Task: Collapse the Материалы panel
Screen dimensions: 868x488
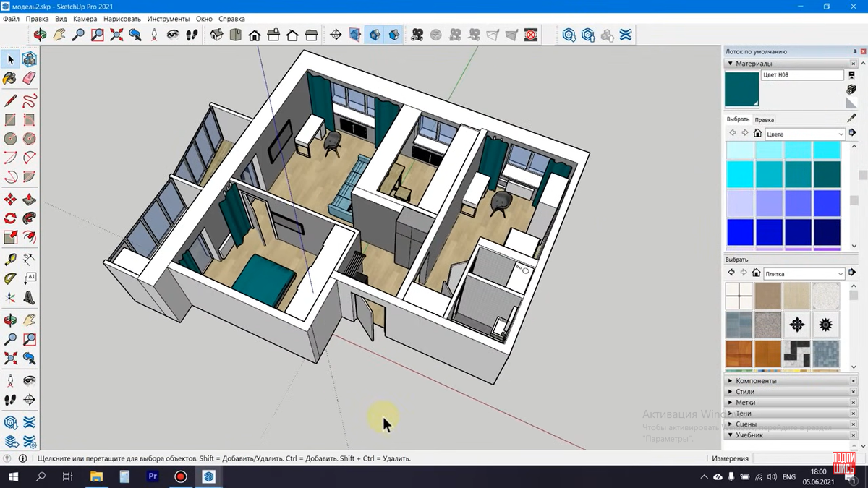Action: (731, 64)
